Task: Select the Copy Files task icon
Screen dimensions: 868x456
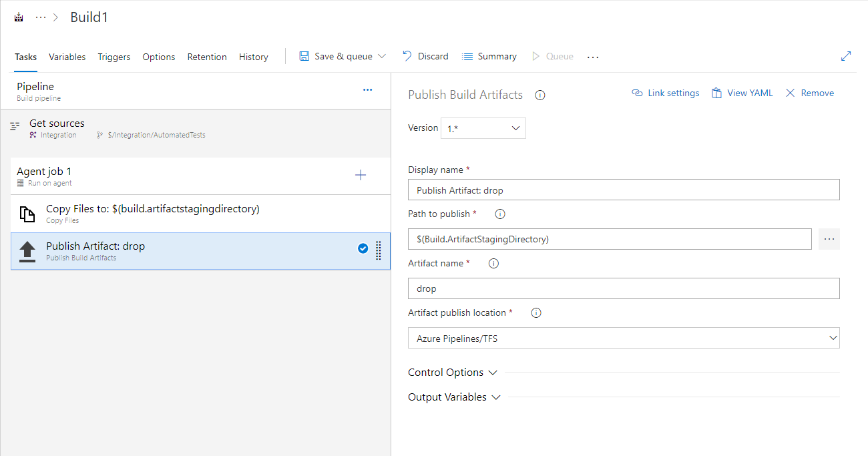Action: 28,212
